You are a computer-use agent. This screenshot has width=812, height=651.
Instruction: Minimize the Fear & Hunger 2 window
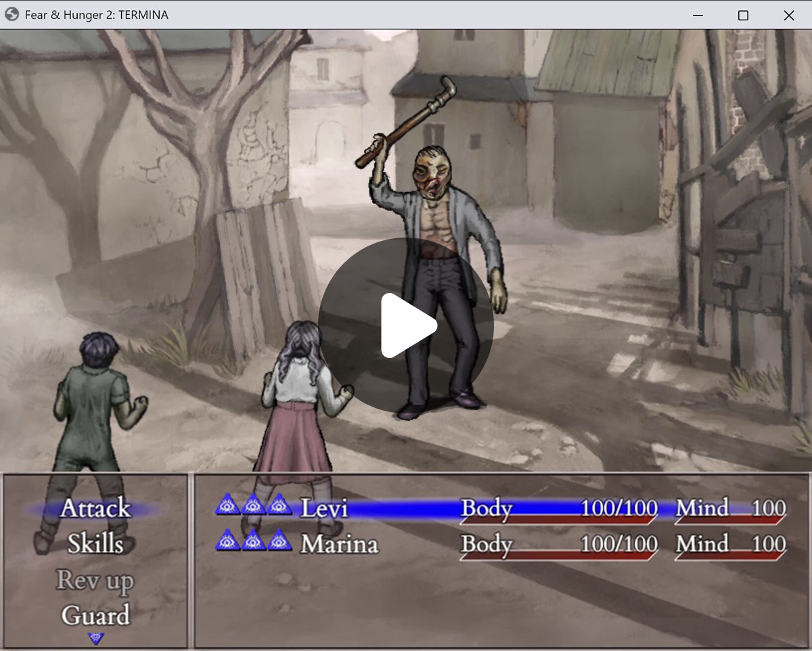tap(698, 15)
